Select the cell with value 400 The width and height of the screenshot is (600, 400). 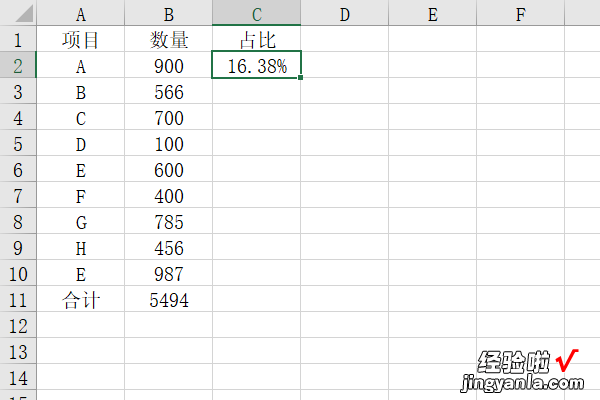point(169,195)
